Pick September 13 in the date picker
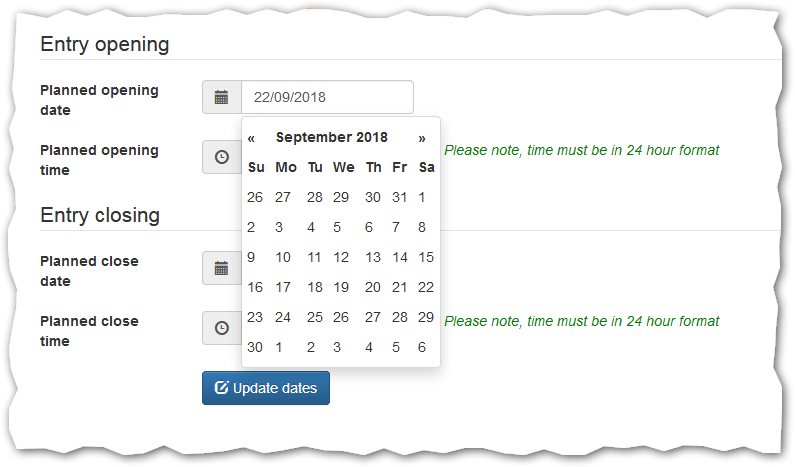795x467 pixels. (372, 257)
